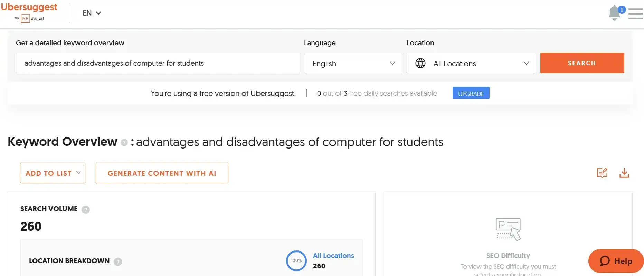
Task: Click the Location Breakdown label
Action: pyautogui.click(x=69, y=261)
